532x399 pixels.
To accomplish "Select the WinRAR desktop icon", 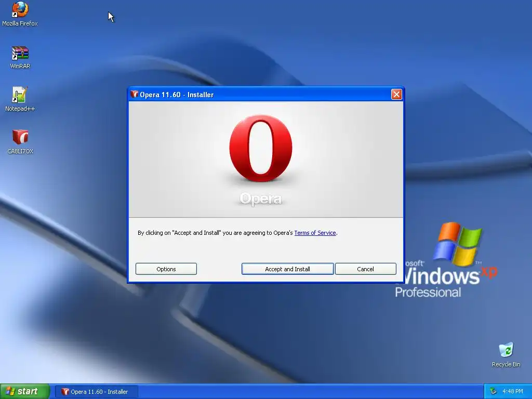I will (x=20, y=57).
